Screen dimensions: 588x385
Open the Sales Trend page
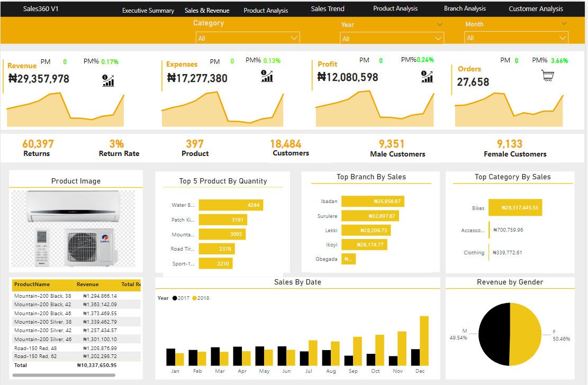tap(328, 9)
